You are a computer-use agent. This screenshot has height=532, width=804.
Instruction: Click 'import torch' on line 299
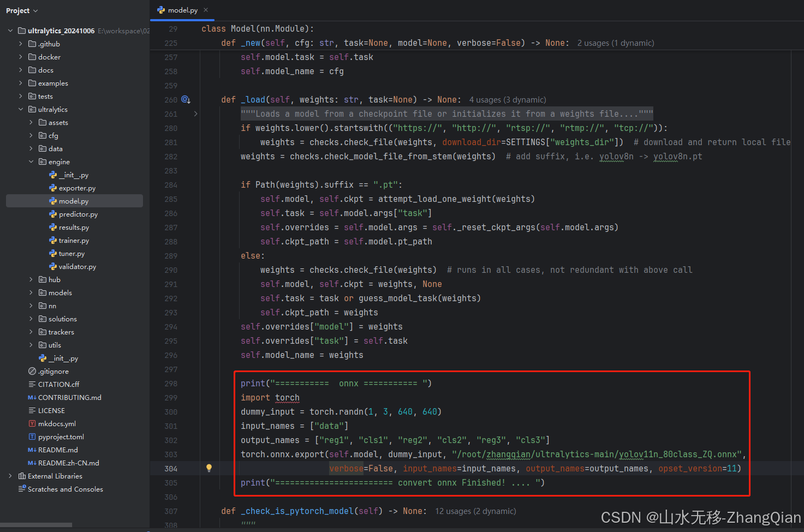[270, 398]
